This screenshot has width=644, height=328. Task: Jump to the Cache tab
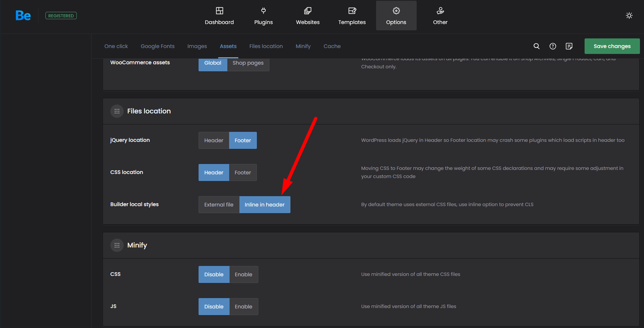pyautogui.click(x=332, y=46)
